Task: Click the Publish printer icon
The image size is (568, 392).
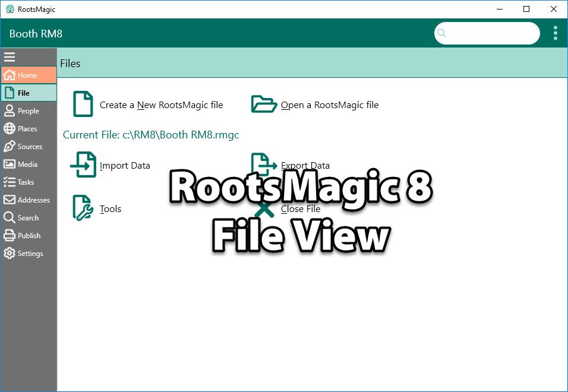Action: tap(10, 235)
